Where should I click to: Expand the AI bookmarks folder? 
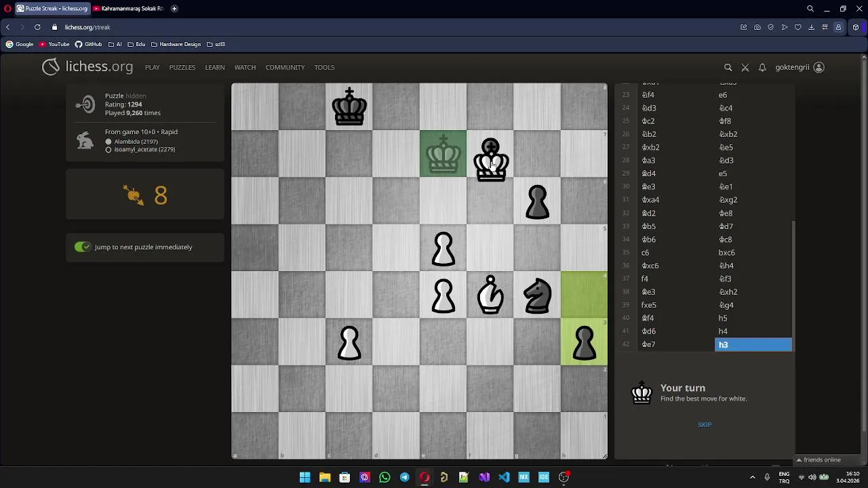click(x=115, y=44)
